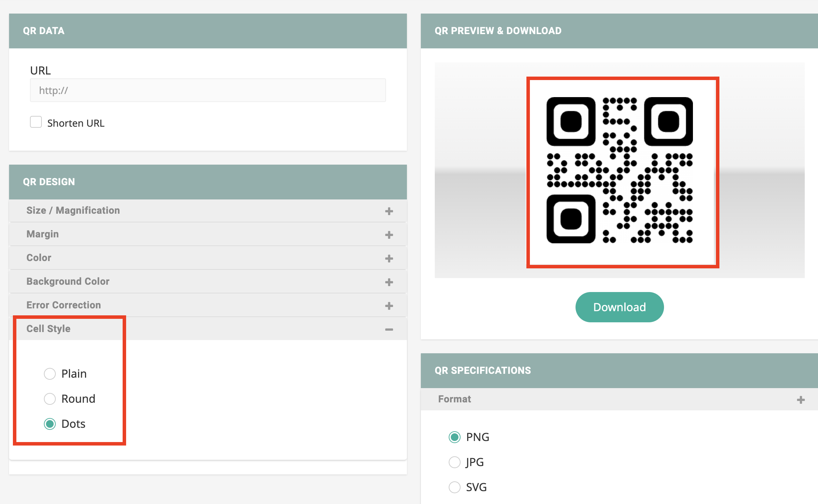Image resolution: width=818 pixels, height=504 pixels.
Task: Enable the Shorten URL checkbox
Action: [36, 122]
